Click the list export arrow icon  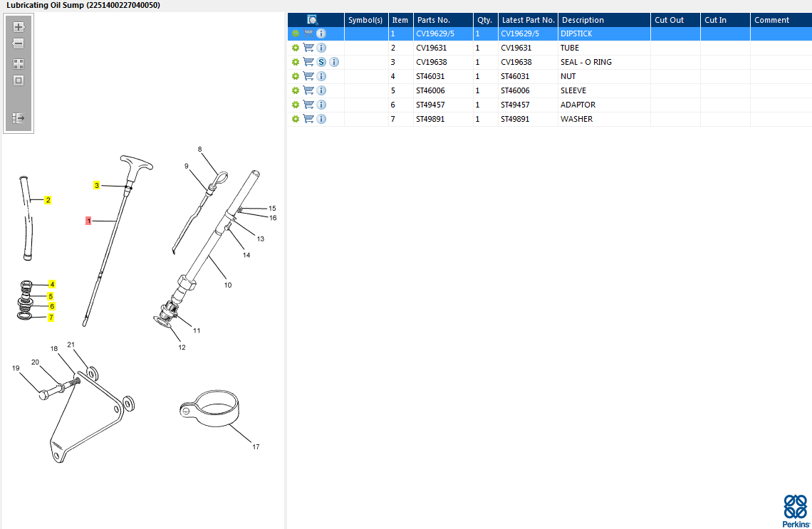pyautogui.click(x=19, y=118)
